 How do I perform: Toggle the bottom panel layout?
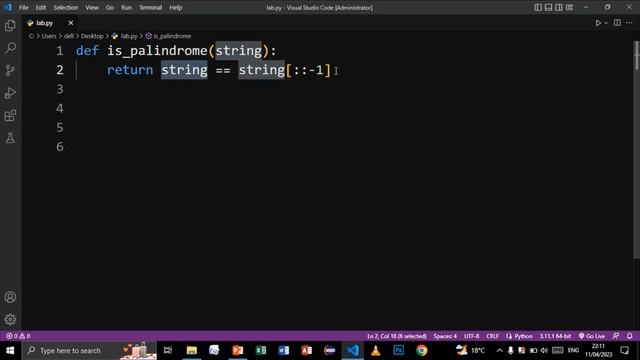(x=549, y=7)
